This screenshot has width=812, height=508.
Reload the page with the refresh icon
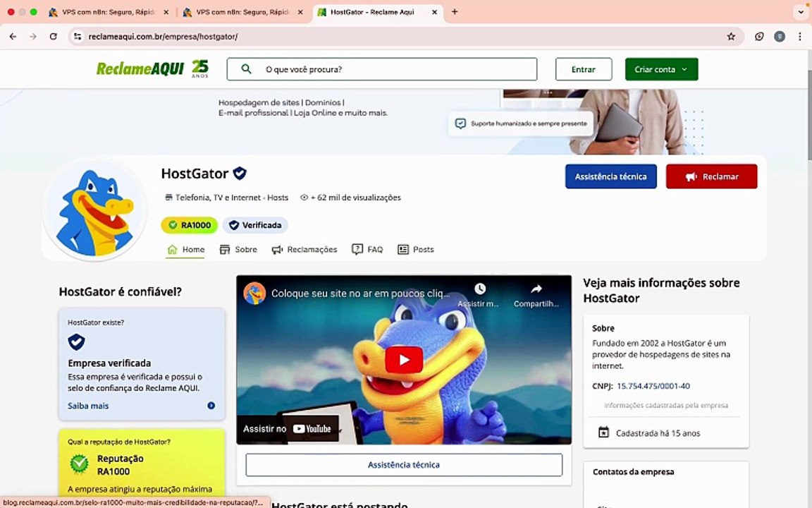pyautogui.click(x=54, y=36)
